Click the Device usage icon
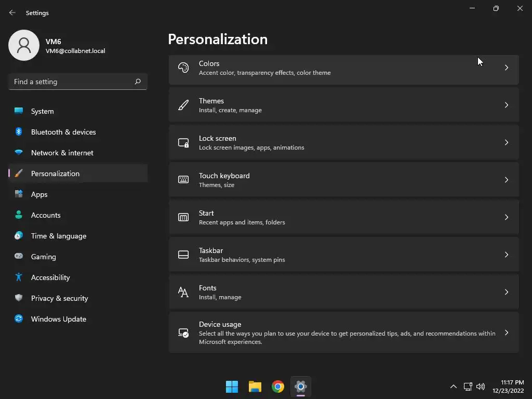 coord(183,332)
